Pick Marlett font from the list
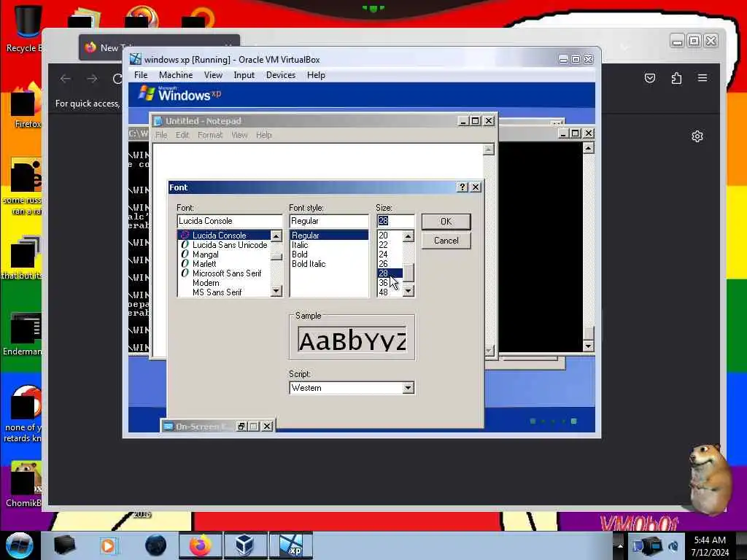The height and width of the screenshot is (560, 747). click(204, 264)
